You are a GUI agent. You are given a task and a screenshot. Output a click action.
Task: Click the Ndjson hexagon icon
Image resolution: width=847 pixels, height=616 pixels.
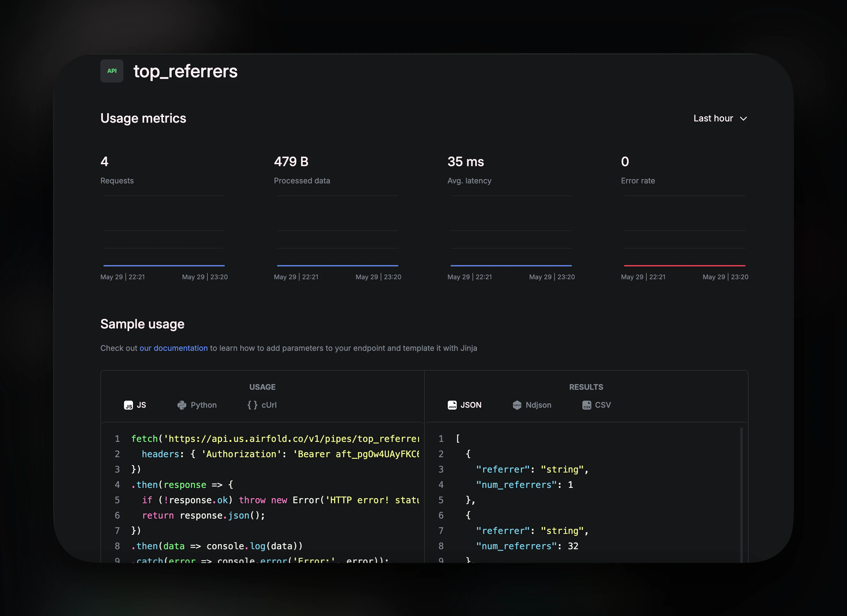click(x=517, y=405)
